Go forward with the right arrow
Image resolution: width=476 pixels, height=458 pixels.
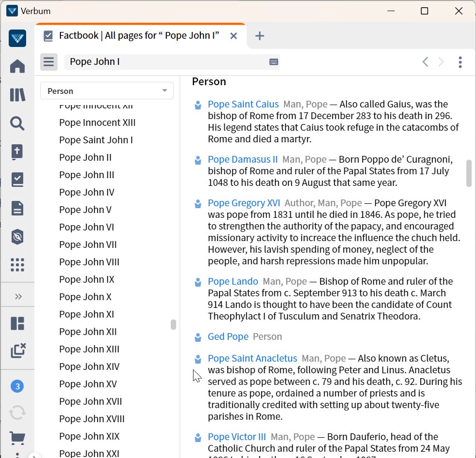click(441, 61)
